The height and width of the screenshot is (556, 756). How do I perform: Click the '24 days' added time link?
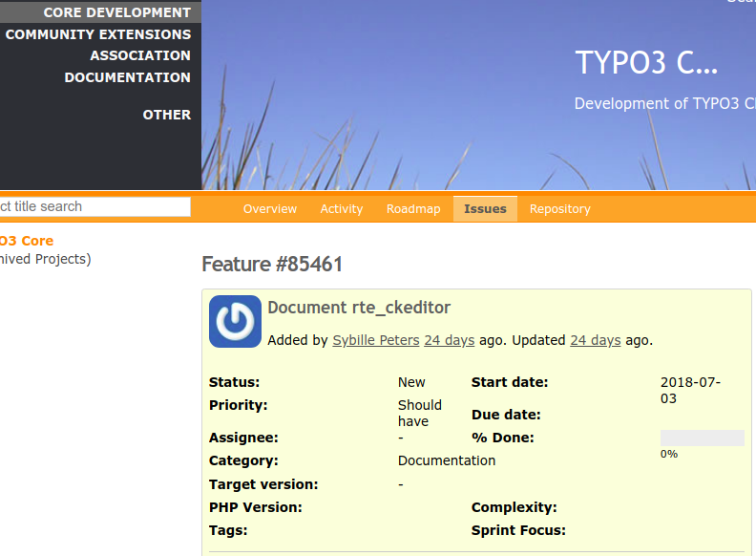[450, 340]
